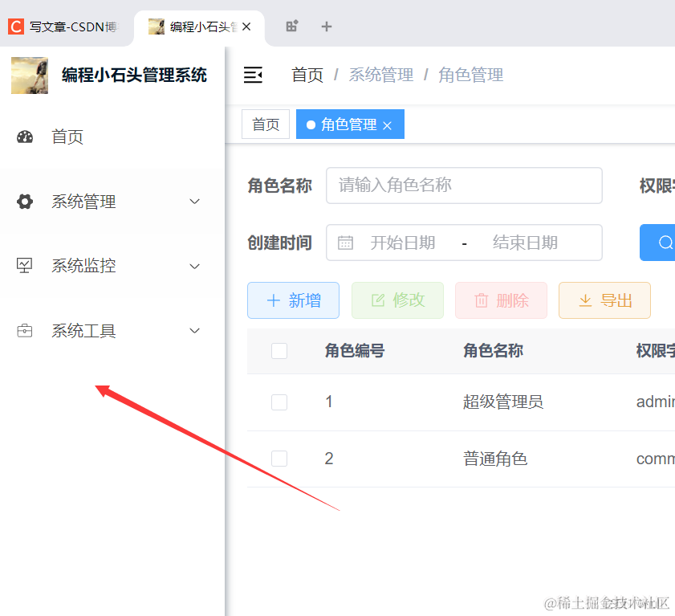Close the 角色管理 tag tab
675x616 pixels.
387,125
